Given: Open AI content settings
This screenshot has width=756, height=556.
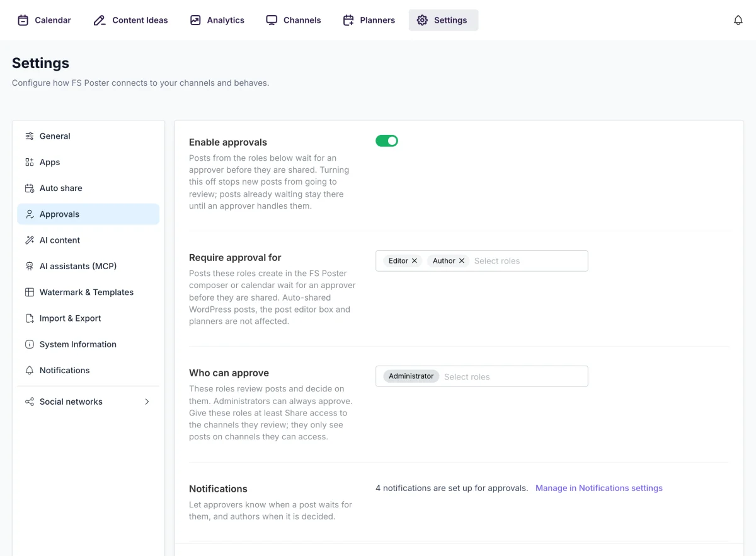Looking at the screenshot, I should (88, 240).
